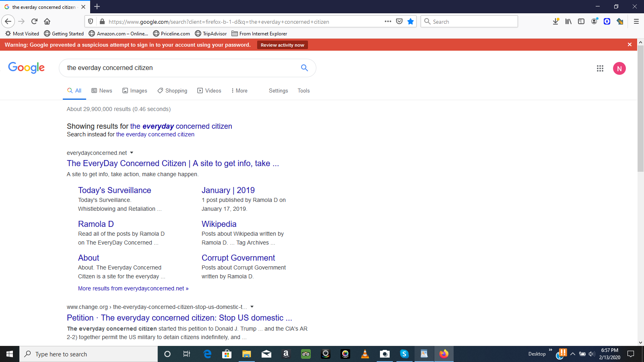Viewport: 644px width, 362px height.
Task: Open Windows Task View
Action: [187, 354]
